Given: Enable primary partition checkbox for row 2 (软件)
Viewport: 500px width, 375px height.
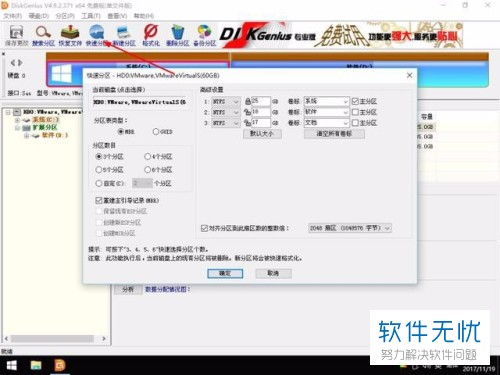Looking at the screenshot, I should click(355, 112).
